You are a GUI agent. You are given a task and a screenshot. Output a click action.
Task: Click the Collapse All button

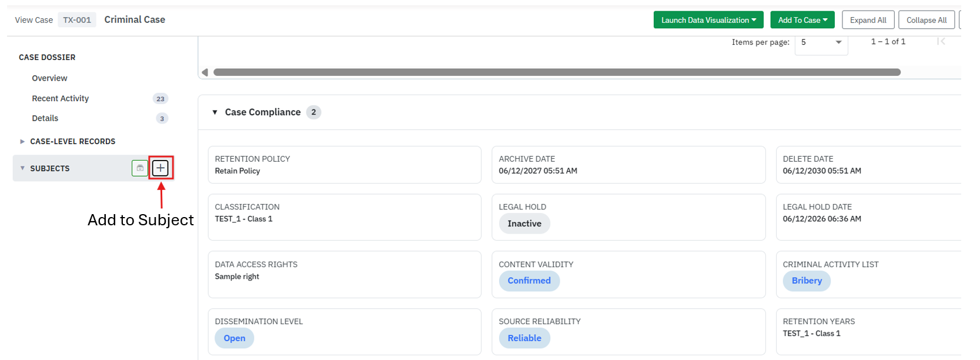click(x=927, y=20)
